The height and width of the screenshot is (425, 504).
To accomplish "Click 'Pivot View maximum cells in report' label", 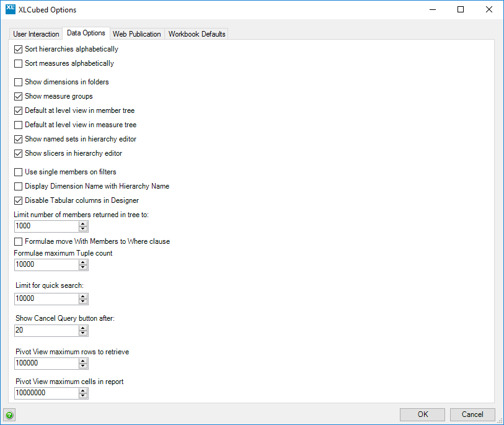I will [69, 382].
